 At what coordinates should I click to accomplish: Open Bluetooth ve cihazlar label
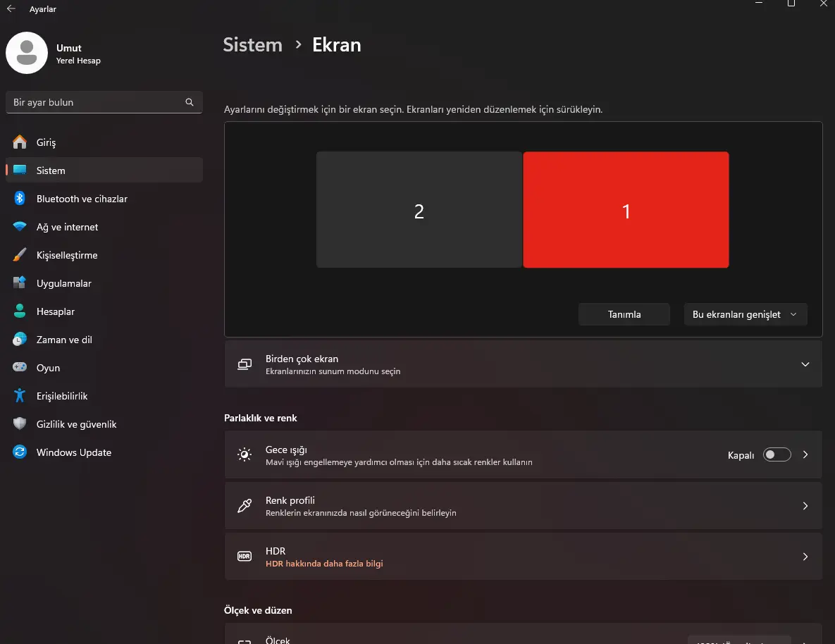coord(82,199)
